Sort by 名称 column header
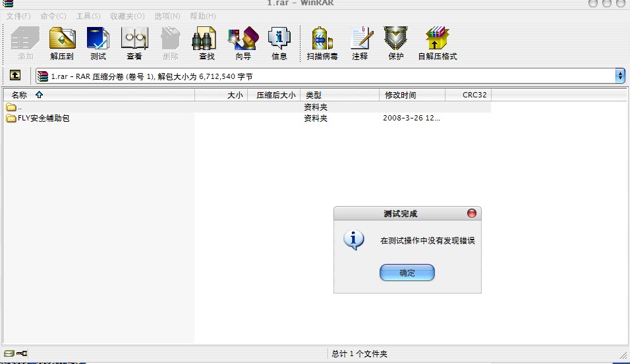 coord(100,95)
